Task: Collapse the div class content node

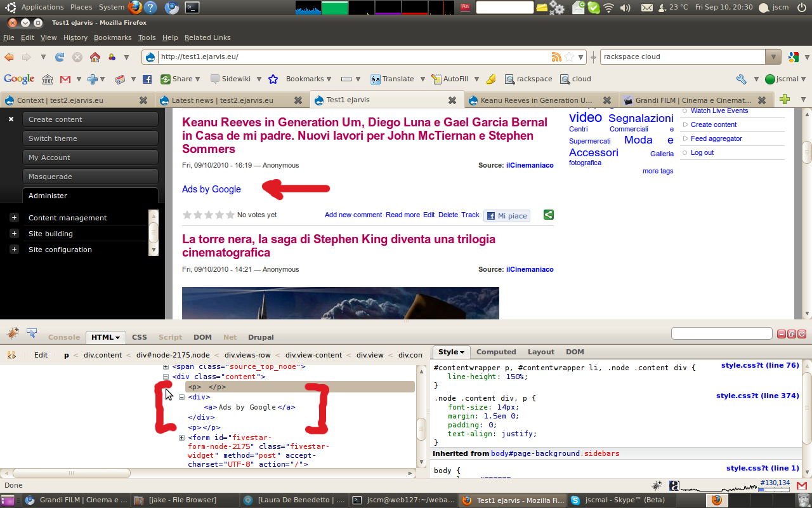Action: coord(166,377)
